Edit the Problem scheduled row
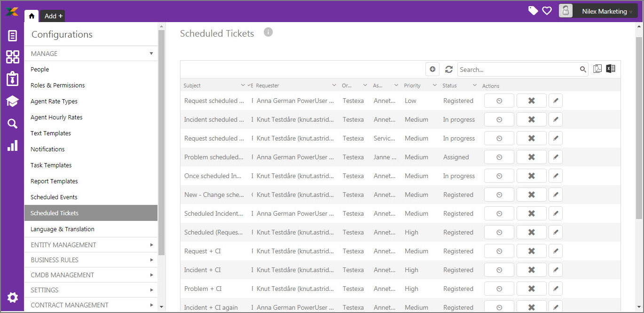644x313 pixels. (x=556, y=157)
